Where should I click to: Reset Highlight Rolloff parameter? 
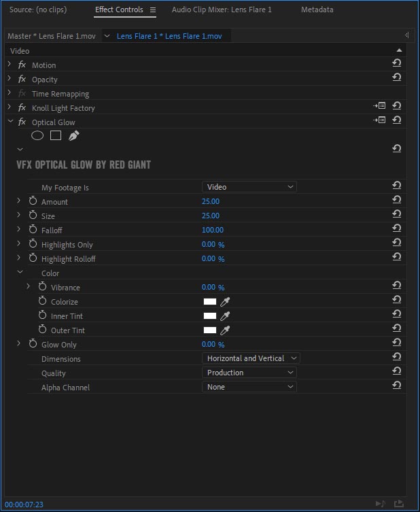pos(396,256)
